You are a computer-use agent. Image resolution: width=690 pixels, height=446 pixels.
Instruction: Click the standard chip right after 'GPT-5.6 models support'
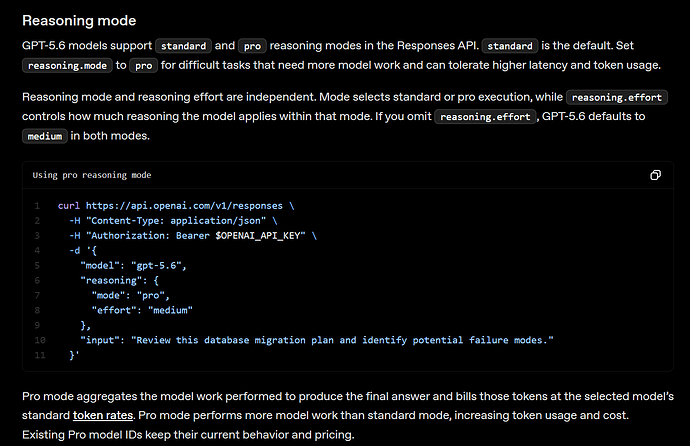click(184, 46)
